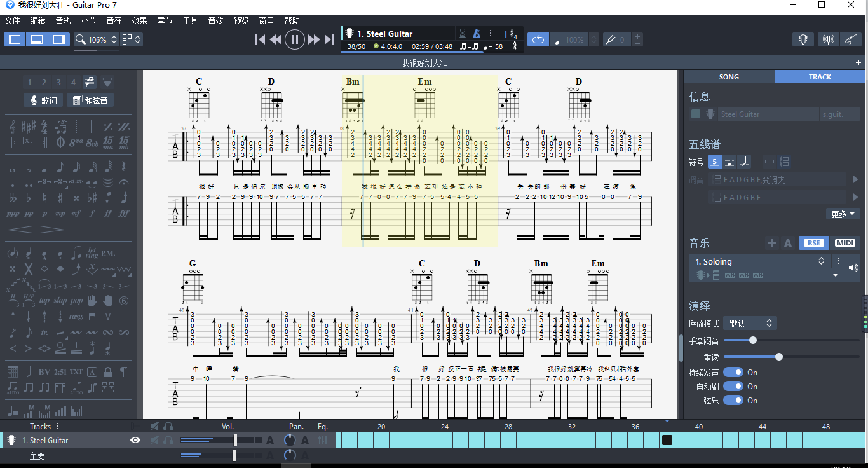Image resolution: width=868 pixels, height=468 pixels.
Task: Open the 文件 menu
Action: [13, 20]
